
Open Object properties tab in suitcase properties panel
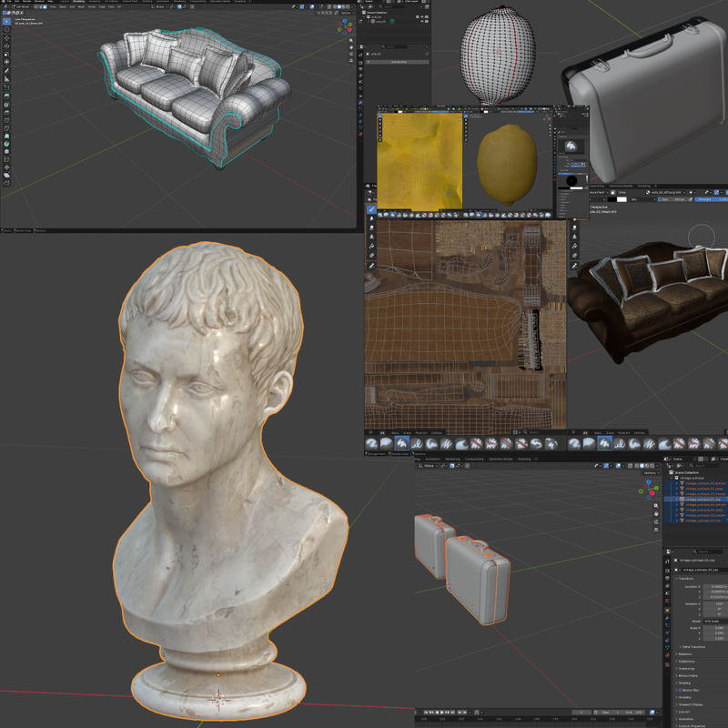pyautogui.click(x=667, y=610)
